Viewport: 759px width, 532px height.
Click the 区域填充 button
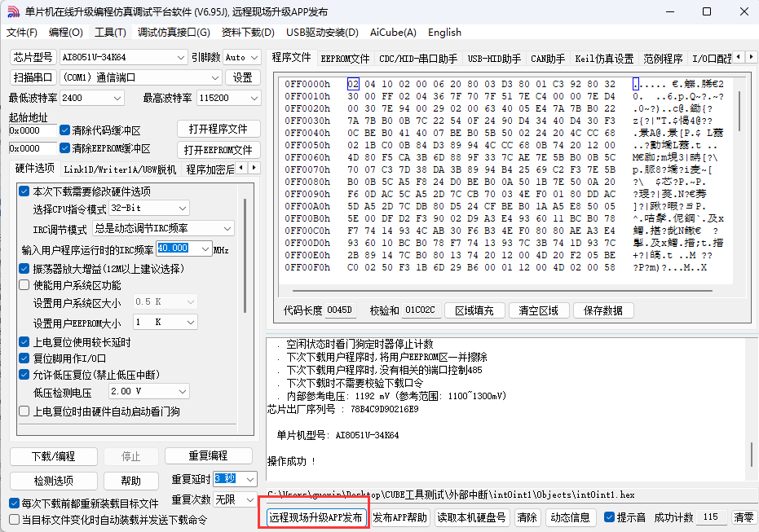(x=474, y=310)
